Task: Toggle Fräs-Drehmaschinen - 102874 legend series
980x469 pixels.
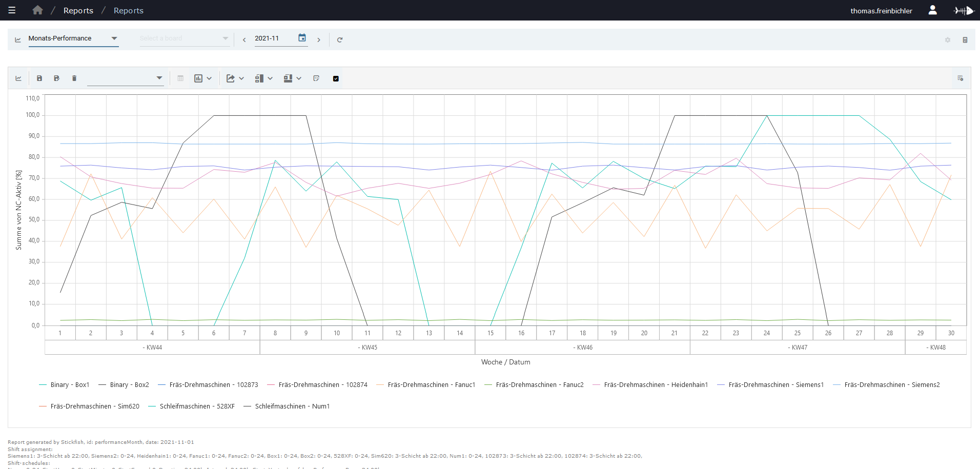Action: (x=317, y=385)
